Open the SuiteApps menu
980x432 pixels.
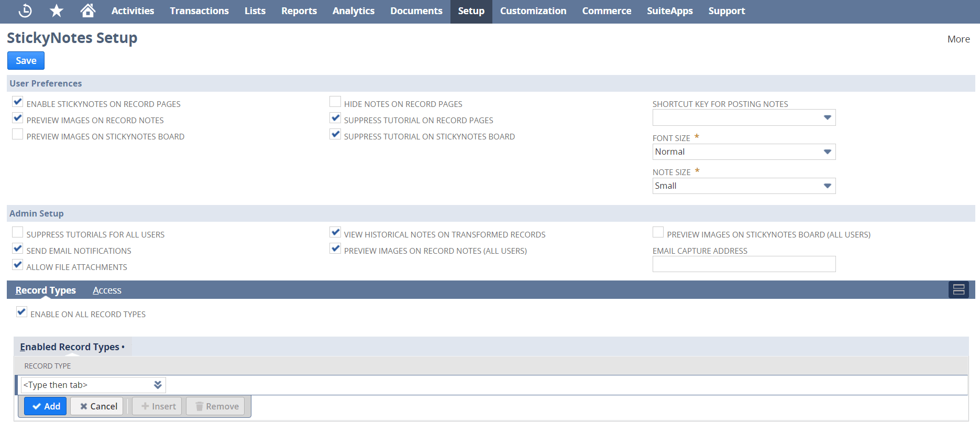click(670, 11)
